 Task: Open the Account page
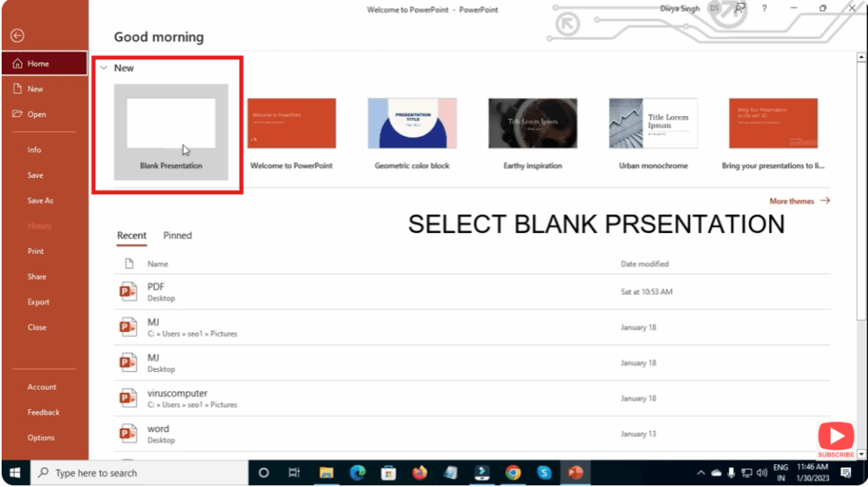pos(44,387)
